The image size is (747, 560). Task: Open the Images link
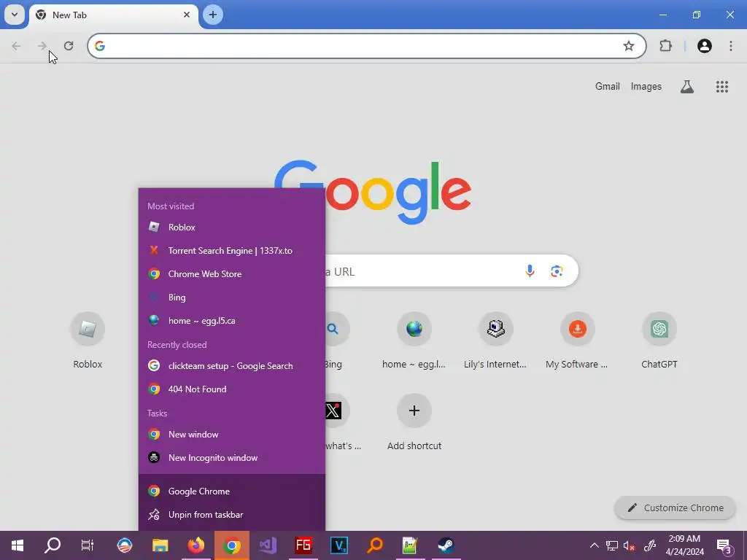646,86
